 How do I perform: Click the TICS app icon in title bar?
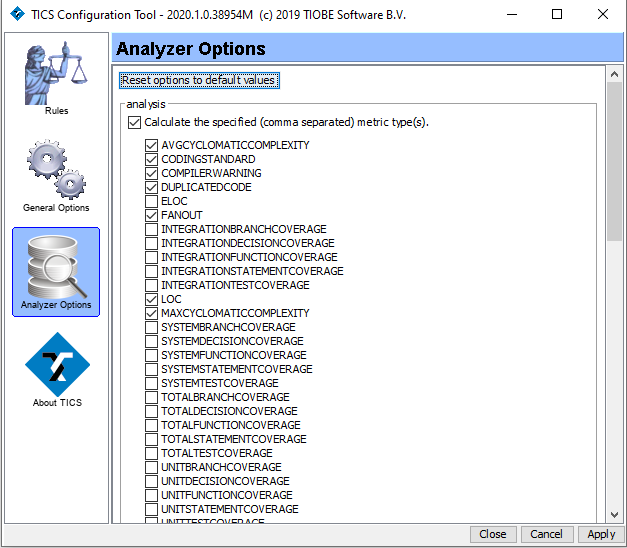pos(15,15)
